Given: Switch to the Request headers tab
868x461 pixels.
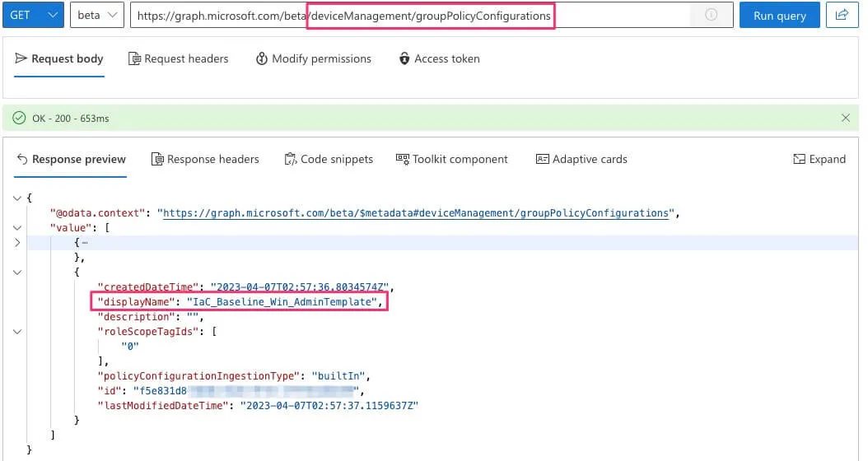Looking at the screenshot, I should point(179,58).
